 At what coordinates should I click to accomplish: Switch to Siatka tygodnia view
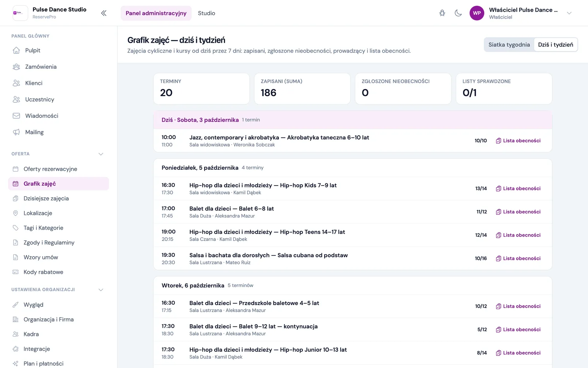tap(509, 45)
